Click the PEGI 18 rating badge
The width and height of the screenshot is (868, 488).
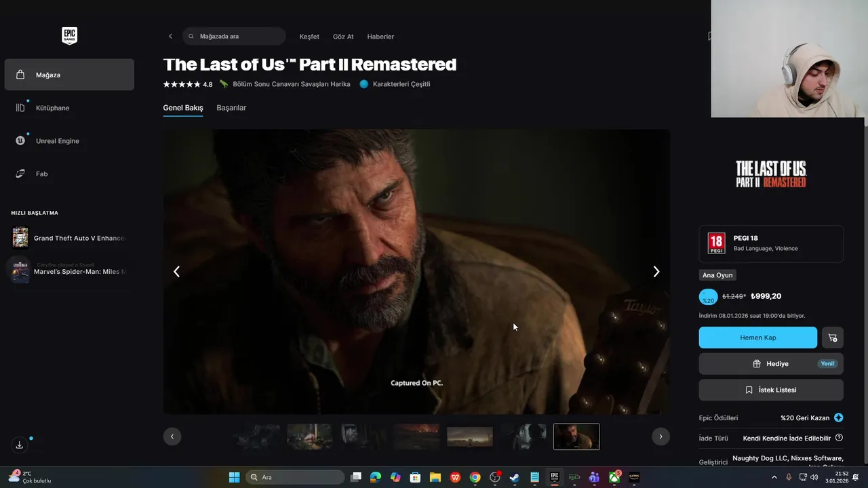716,243
